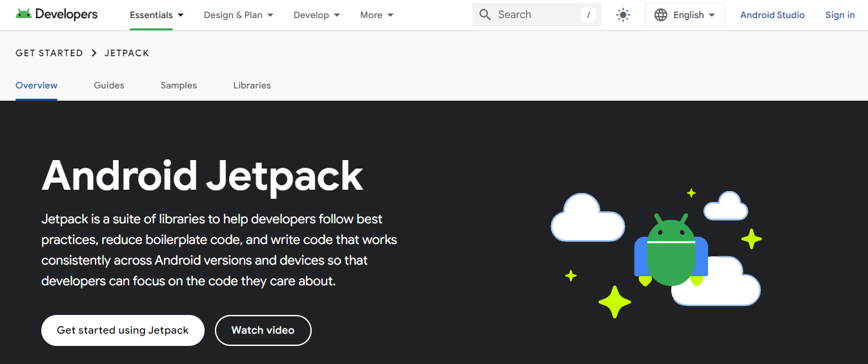The width and height of the screenshot is (868, 364).
Task: Switch to the Libraries tab
Action: 252,85
